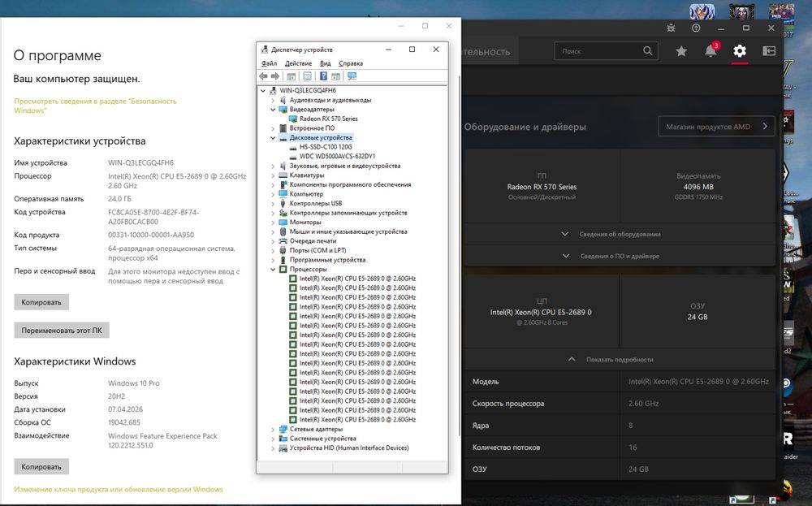Screen dimensions: 812x506
Task: Open the AMD help question mark icon
Action: 696,28
